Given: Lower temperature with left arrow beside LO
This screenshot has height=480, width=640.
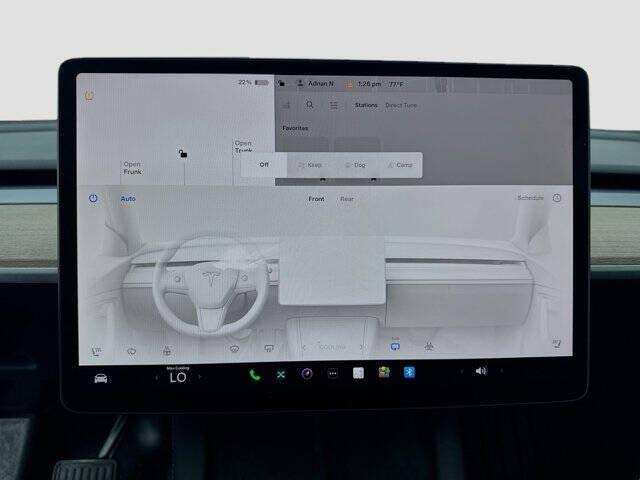Looking at the screenshot, I should pos(156,378).
